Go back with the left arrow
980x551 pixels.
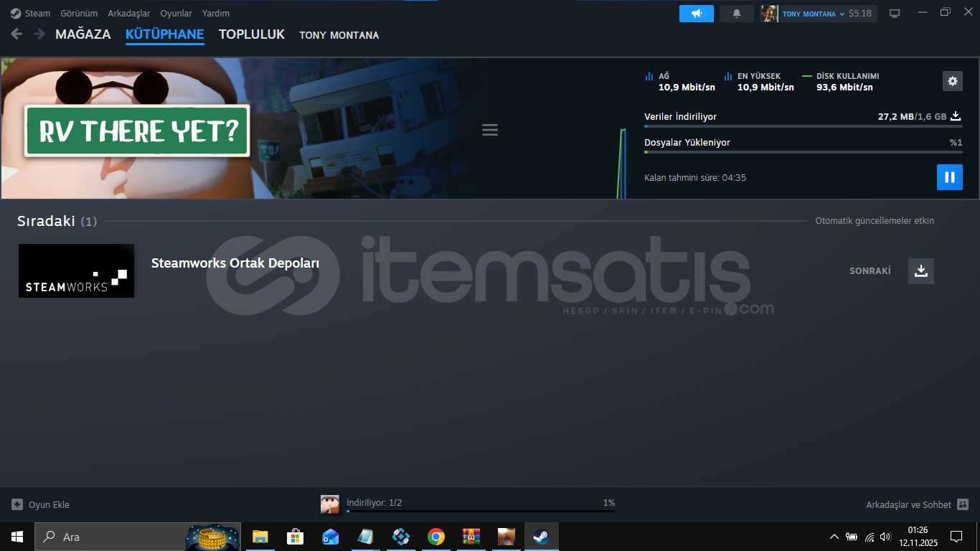point(17,34)
